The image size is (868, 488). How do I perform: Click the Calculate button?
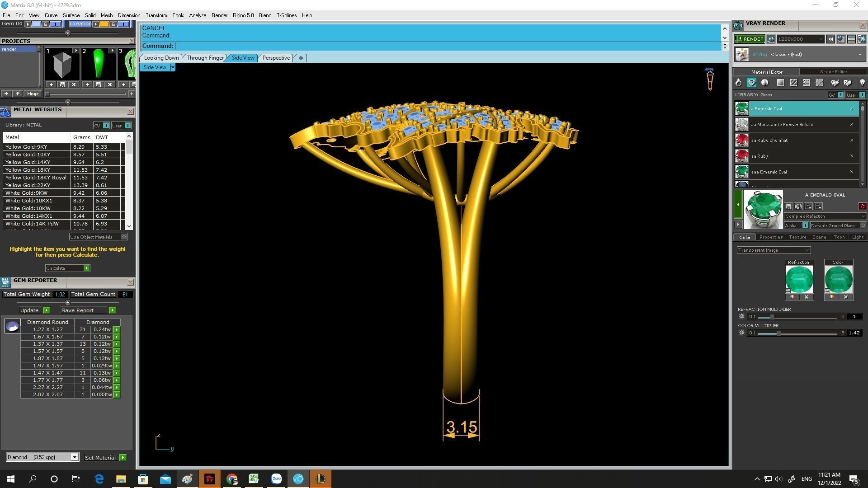click(67, 268)
